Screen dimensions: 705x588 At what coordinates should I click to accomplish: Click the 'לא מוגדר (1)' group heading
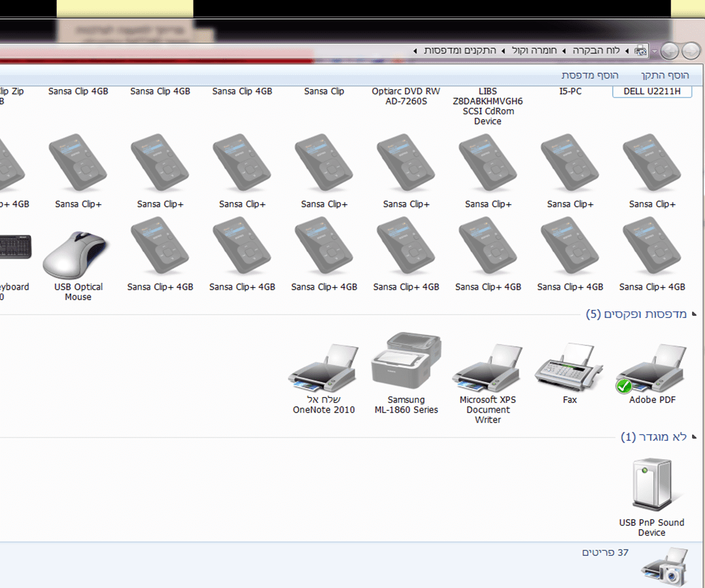coord(654,436)
